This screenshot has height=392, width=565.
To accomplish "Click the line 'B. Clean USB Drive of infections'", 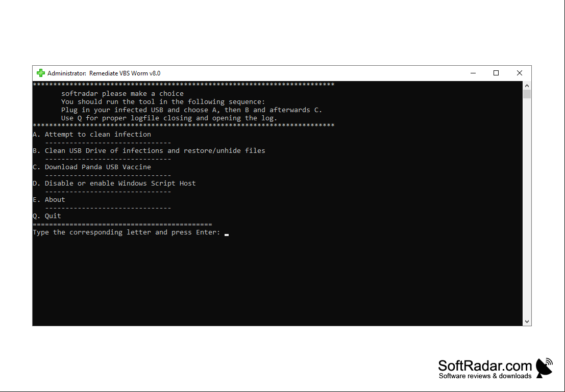I will (x=149, y=150).
